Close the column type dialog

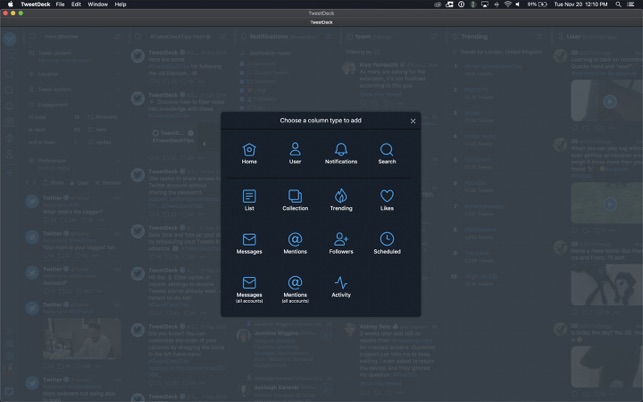pyautogui.click(x=413, y=121)
